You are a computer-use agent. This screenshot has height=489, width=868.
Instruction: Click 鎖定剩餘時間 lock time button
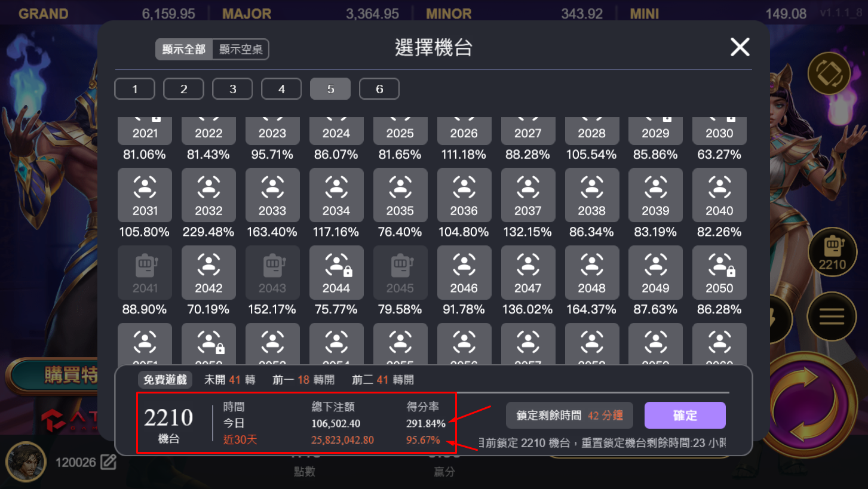point(569,416)
